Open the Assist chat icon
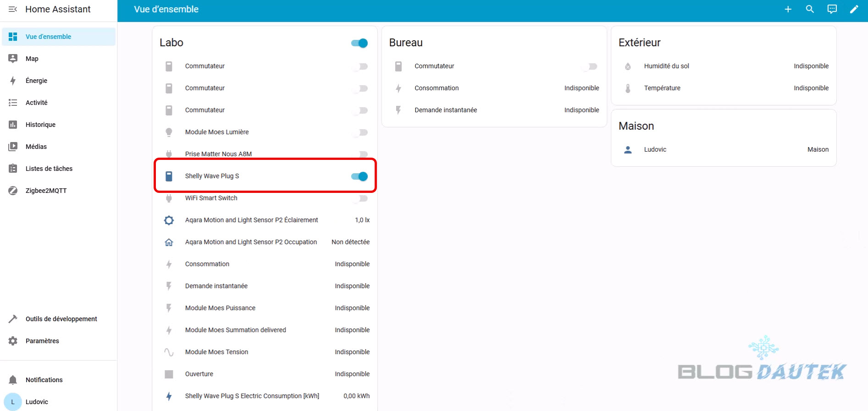 (832, 9)
